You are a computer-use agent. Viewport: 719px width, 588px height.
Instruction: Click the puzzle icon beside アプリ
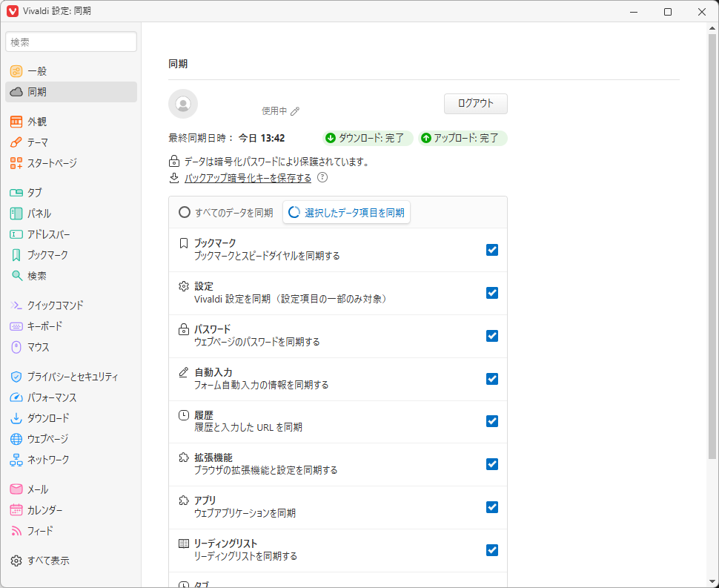[183, 501]
